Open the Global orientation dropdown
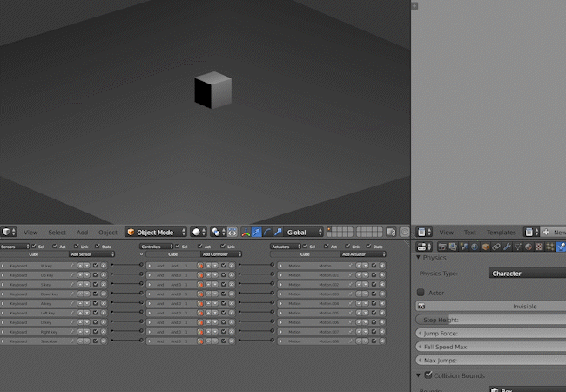Image resolution: width=566 pixels, height=392 pixels. click(x=304, y=232)
